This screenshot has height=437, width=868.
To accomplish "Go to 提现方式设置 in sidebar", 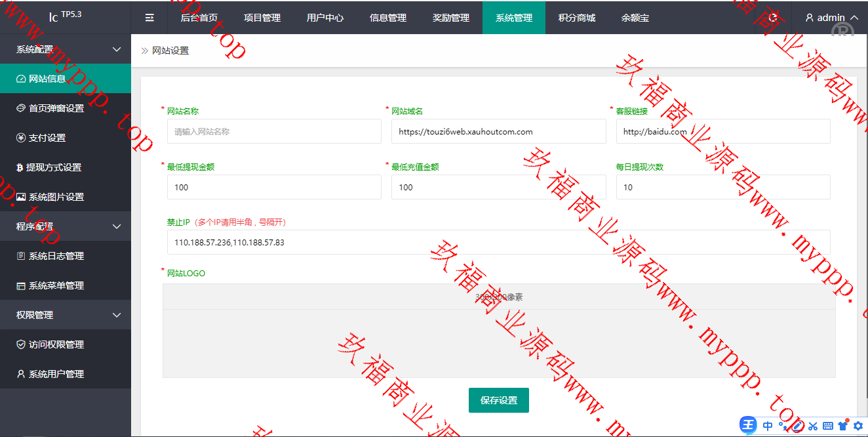I will (x=54, y=167).
